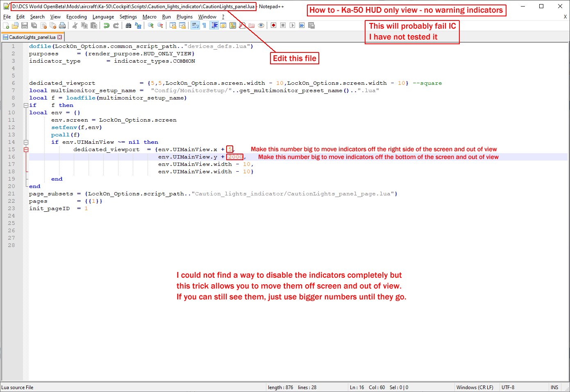Click the Redo toolbar icon
Image resolution: width=570 pixels, height=392 pixels.
point(116,25)
